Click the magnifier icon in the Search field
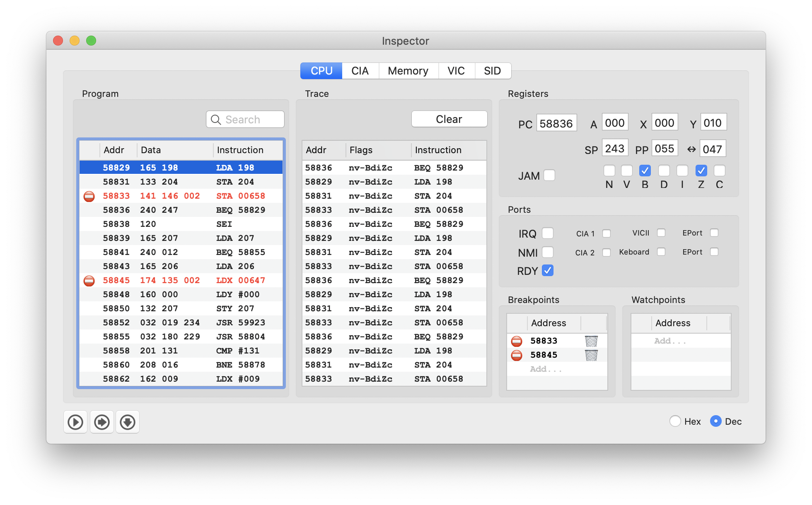 [x=215, y=120]
